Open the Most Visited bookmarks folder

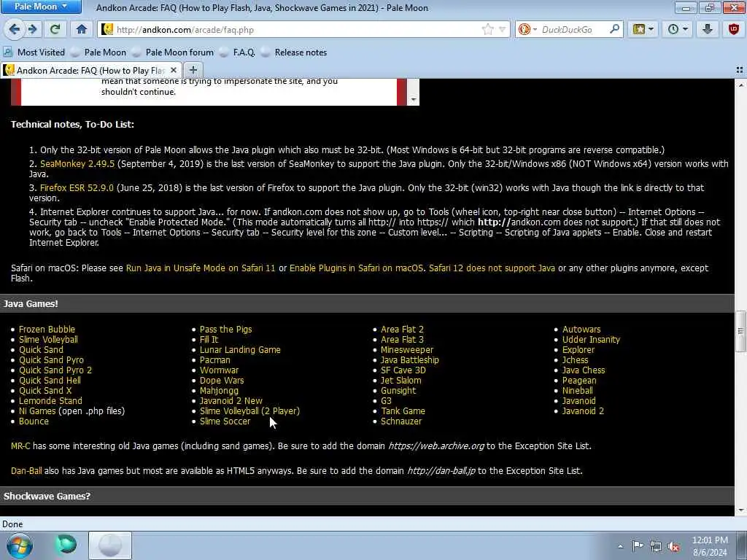pyautogui.click(x=34, y=52)
